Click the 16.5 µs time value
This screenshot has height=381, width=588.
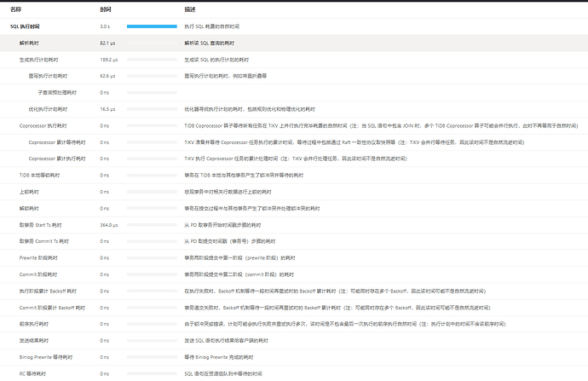tap(107, 109)
